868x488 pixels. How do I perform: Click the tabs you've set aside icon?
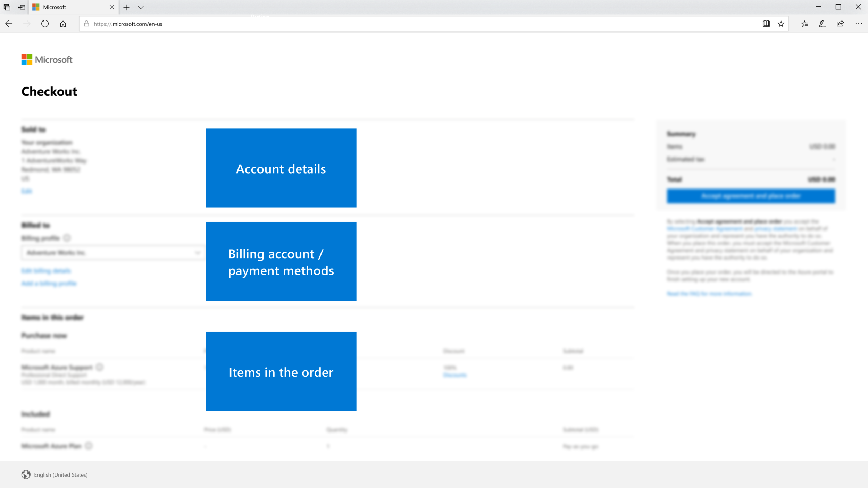7,7
